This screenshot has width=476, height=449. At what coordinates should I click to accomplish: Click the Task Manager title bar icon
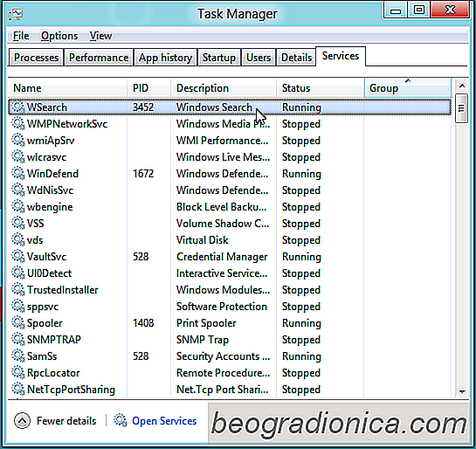pos(16,14)
